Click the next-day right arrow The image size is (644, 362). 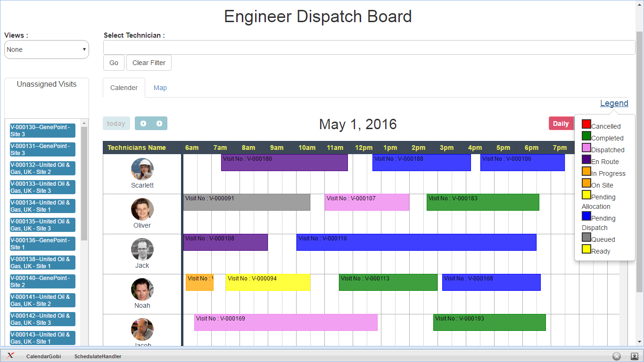[x=159, y=123]
